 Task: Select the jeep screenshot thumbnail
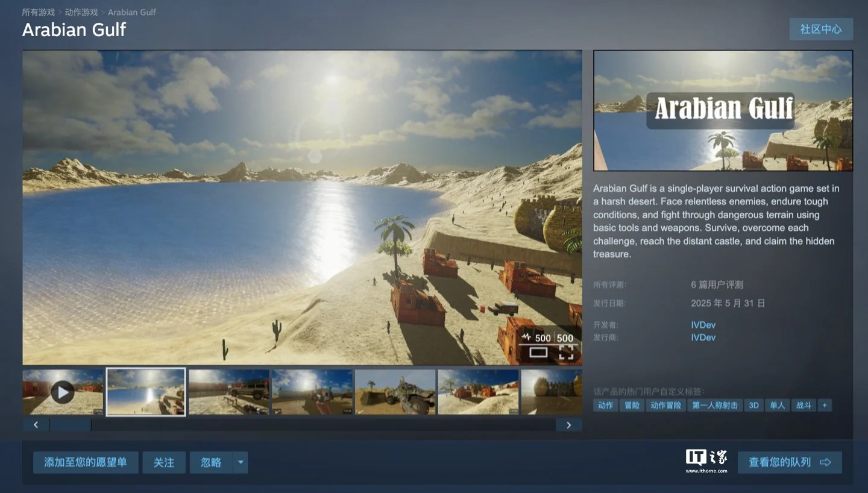pos(229,392)
